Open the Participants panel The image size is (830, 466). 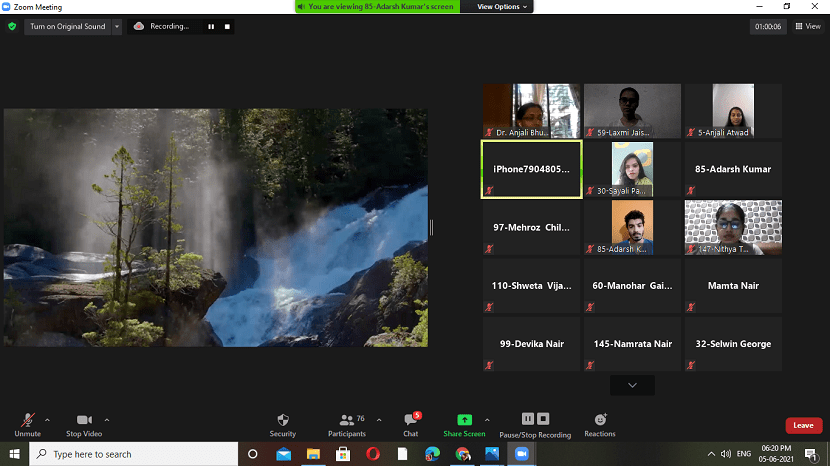click(346, 420)
